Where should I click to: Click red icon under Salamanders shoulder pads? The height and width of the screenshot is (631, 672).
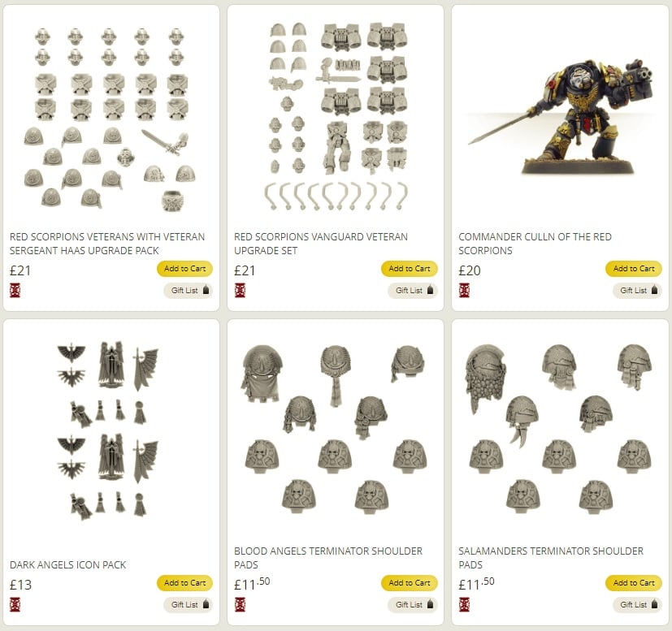pyautogui.click(x=464, y=604)
